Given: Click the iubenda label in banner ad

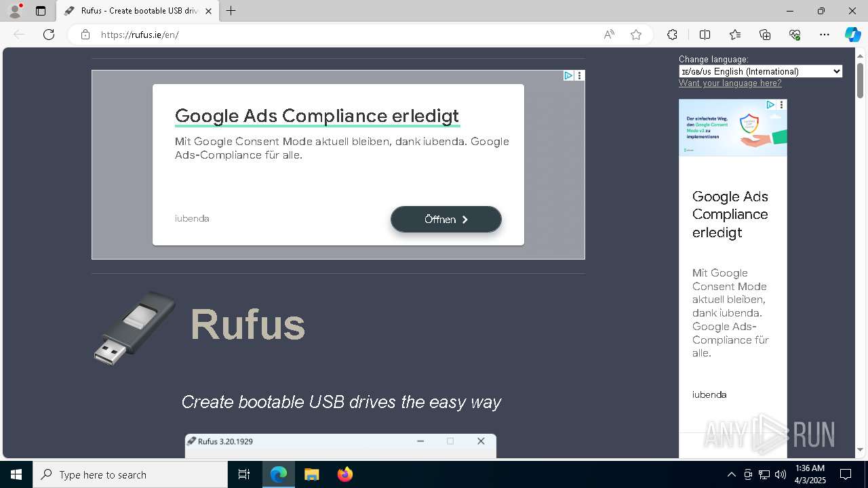Looking at the screenshot, I should (x=192, y=218).
